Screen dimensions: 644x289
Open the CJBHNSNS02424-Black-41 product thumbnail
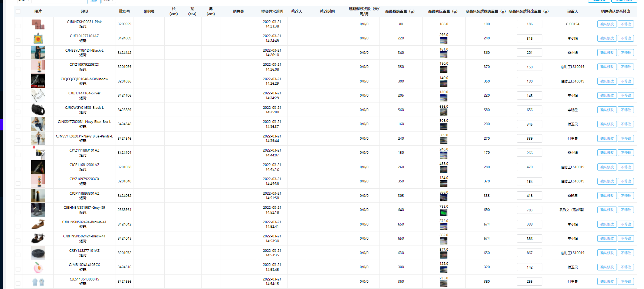point(38,238)
